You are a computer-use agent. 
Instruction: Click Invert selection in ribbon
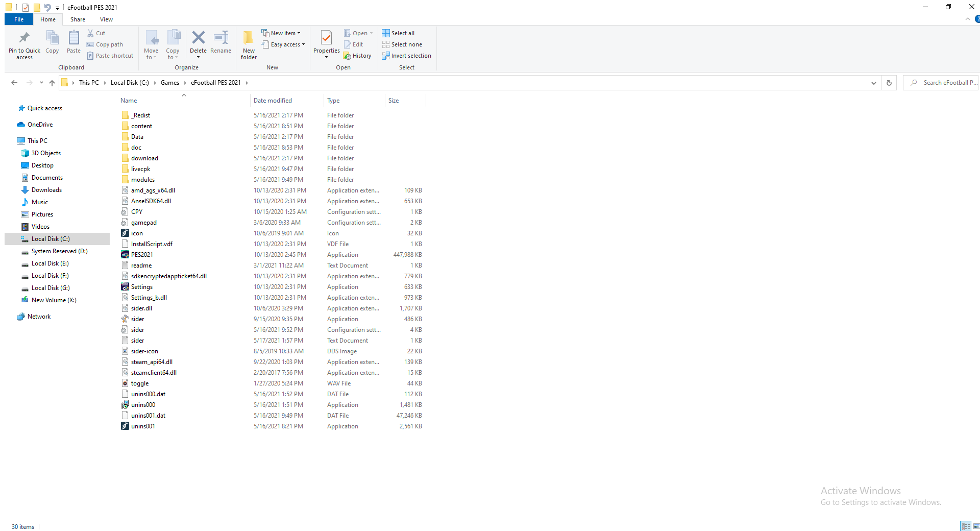(x=406, y=56)
